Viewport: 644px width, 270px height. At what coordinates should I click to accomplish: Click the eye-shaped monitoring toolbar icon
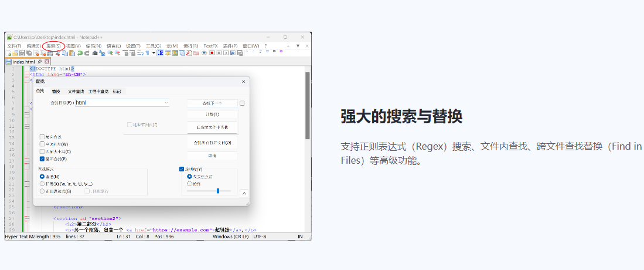(x=204, y=53)
